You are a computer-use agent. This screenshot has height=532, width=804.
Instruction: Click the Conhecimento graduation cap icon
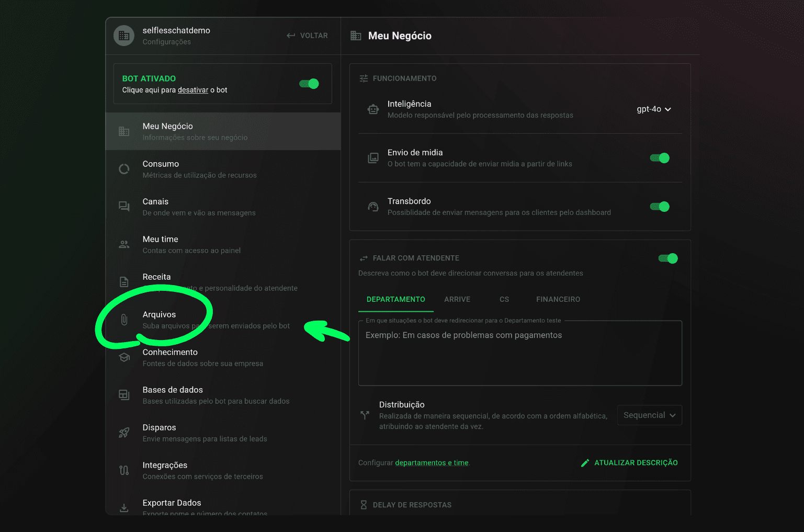tap(124, 357)
